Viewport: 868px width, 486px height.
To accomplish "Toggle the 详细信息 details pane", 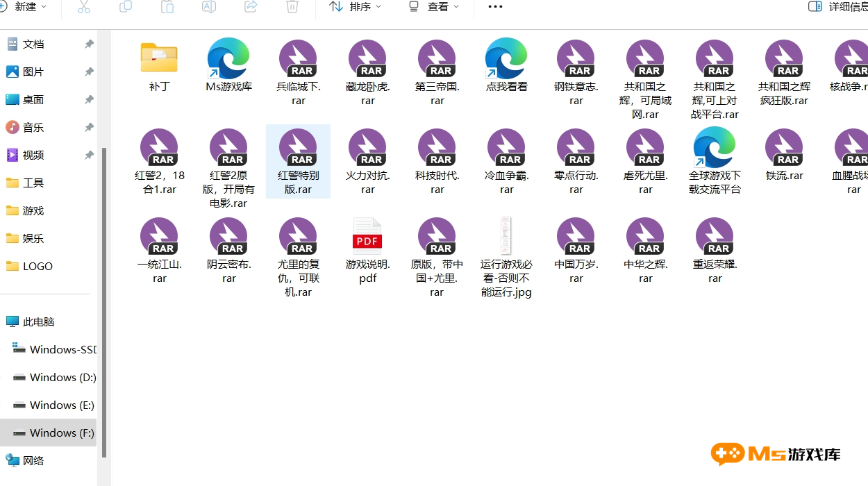I will click(838, 7).
